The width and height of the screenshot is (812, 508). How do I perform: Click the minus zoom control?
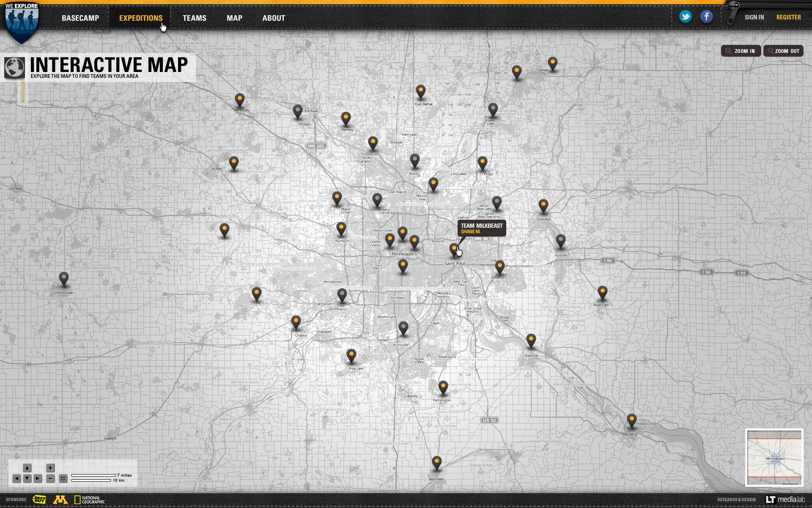[x=50, y=478]
